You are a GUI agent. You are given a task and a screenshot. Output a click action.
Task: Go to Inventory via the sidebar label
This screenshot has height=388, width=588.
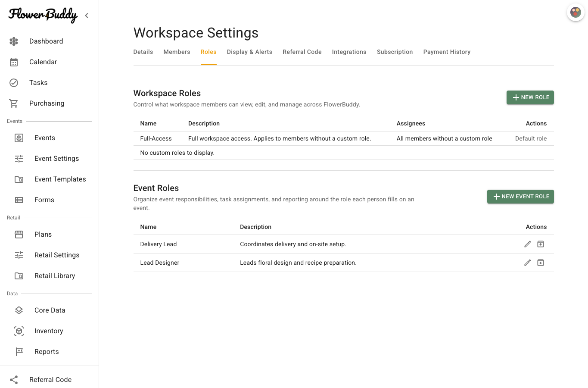49,331
